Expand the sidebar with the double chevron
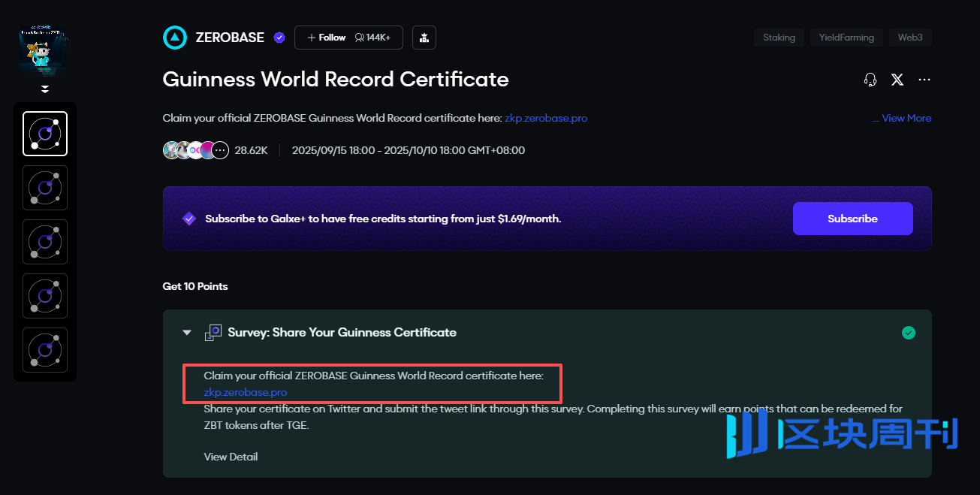Viewport: 980px width, 495px height. pyautogui.click(x=45, y=89)
